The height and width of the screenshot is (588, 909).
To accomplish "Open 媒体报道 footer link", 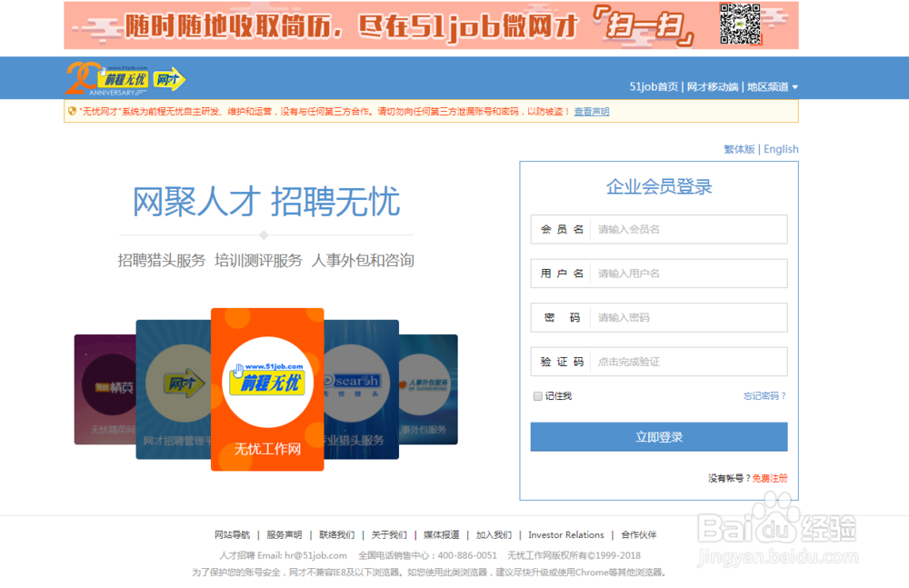I will coord(441,534).
